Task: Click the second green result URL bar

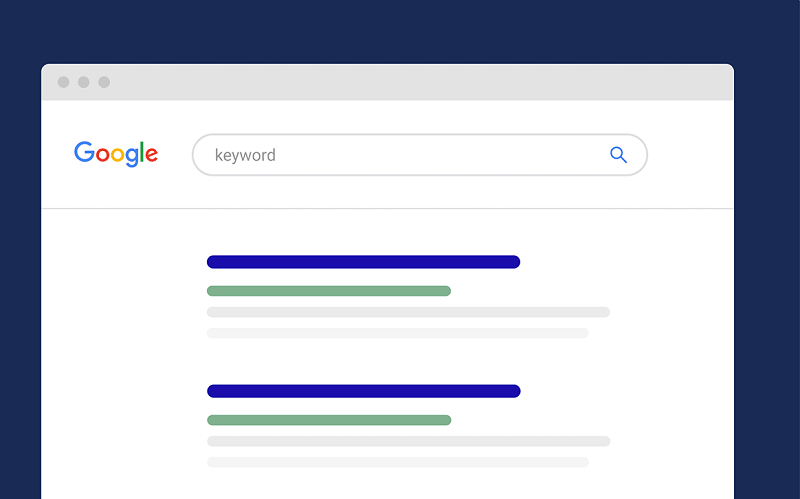Action: (329, 420)
